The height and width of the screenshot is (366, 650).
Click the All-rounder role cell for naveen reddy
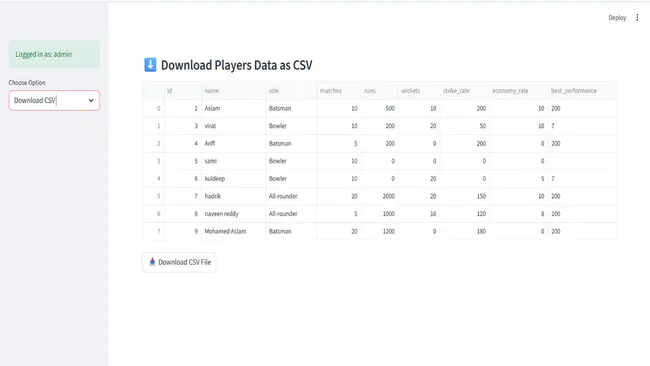click(x=291, y=214)
